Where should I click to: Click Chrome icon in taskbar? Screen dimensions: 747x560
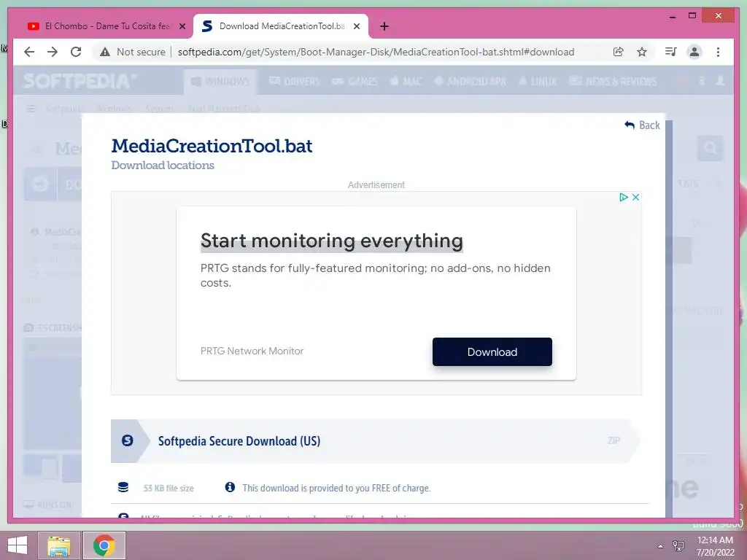coord(104,545)
